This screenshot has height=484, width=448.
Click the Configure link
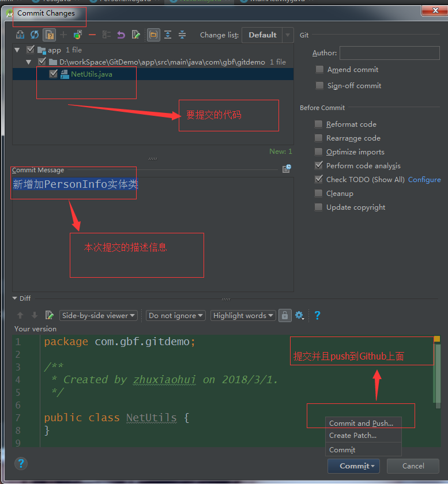[424, 179]
